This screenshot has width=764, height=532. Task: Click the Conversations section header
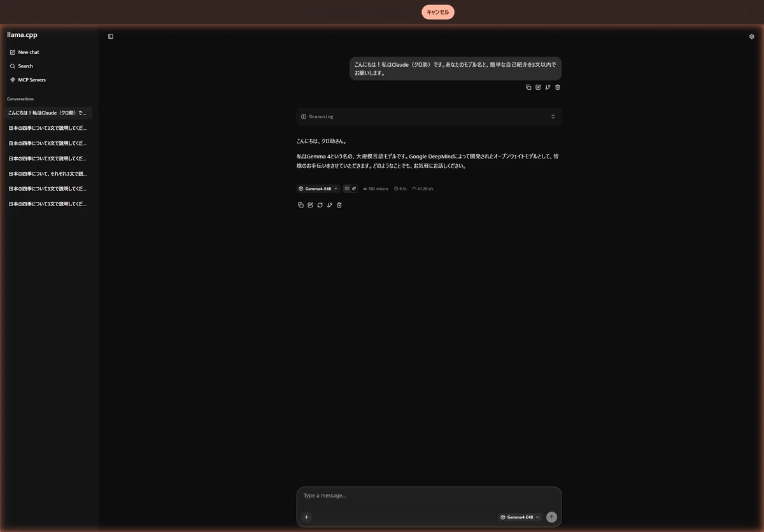[20, 99]
